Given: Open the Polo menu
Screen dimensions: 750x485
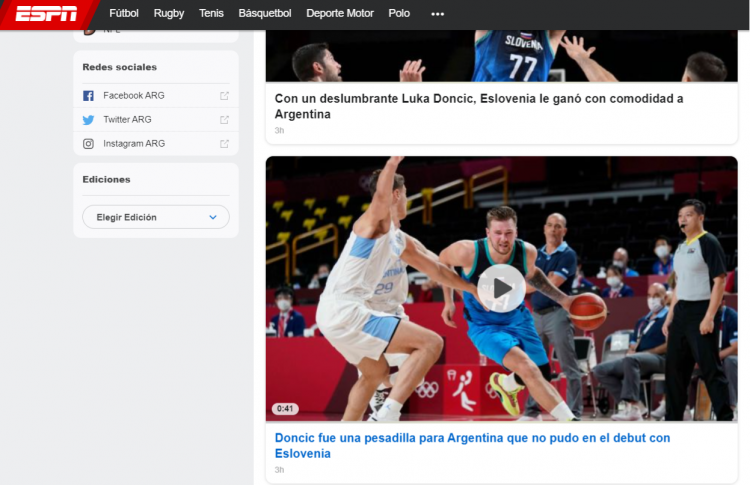Looking at the screenshot, I should pyautogui.click(x=399, y=13).
